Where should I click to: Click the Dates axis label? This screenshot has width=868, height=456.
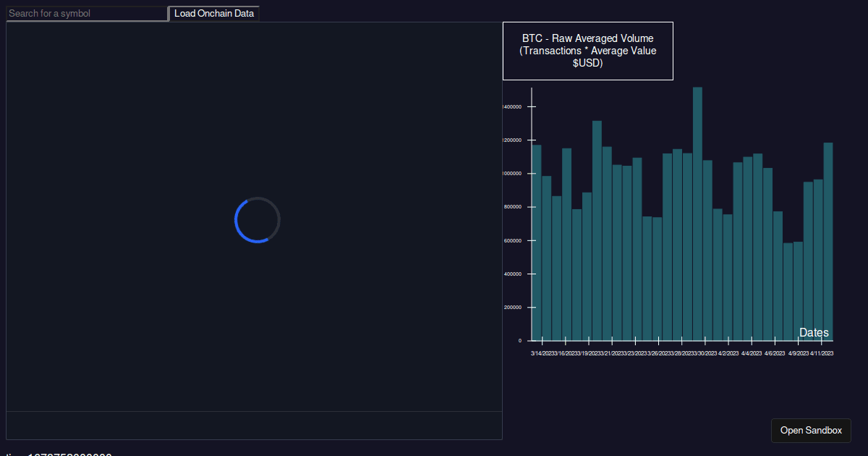click(x=814, y=333)
